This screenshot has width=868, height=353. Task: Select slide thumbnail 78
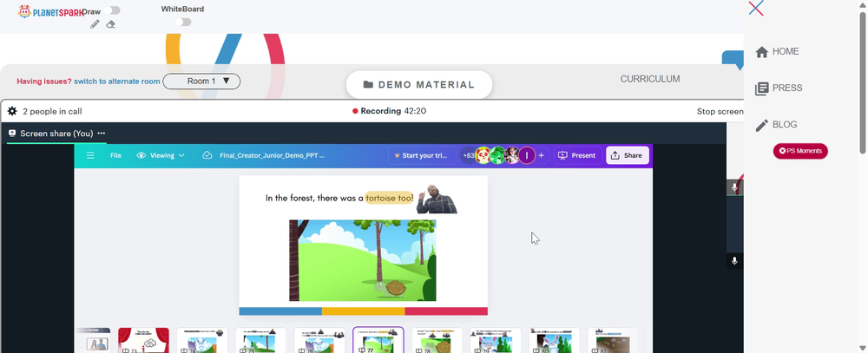pyautogui.click(x=437, y=340)
